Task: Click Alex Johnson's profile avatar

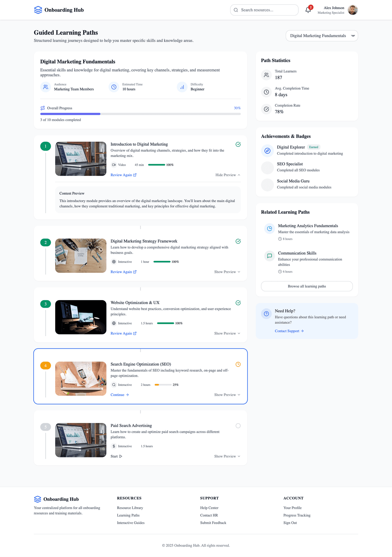Action: click(x=352, y=10)
